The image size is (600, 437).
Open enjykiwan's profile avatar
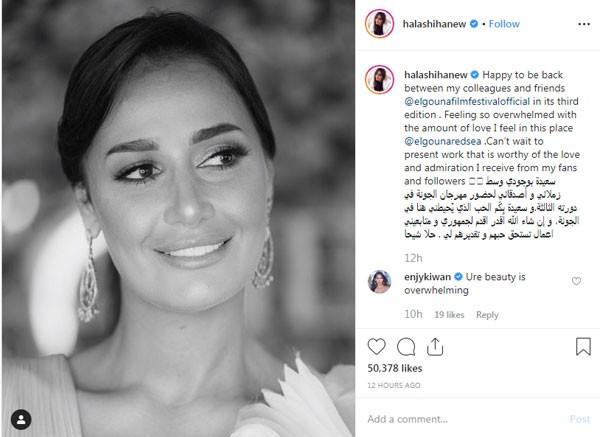[379, 282]
